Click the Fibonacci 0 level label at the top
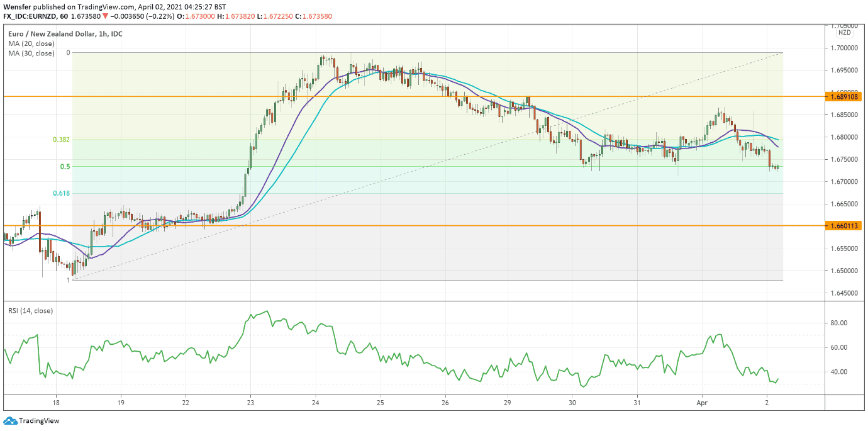Image resolution: width=868 pixels, height=431 pixels. pos(68,53)
